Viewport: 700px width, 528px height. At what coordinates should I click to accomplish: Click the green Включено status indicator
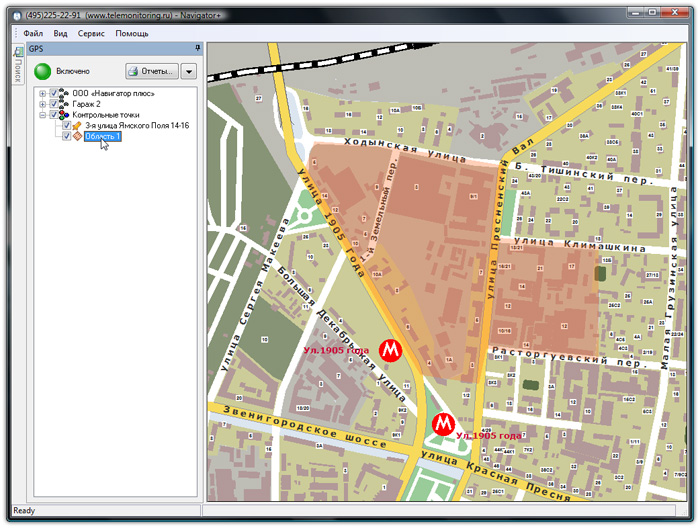tap(43, 71)
